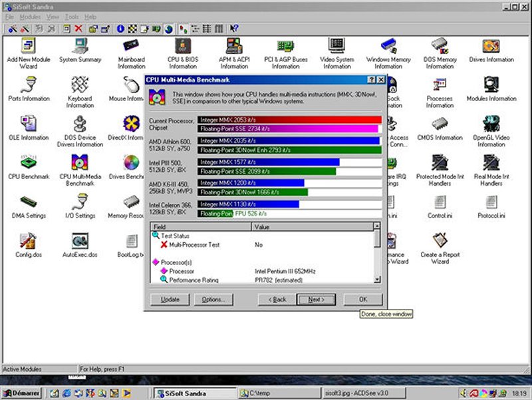Select the Performance Rating row
Viewport: 532px width, 400px height.
(262, 280)
